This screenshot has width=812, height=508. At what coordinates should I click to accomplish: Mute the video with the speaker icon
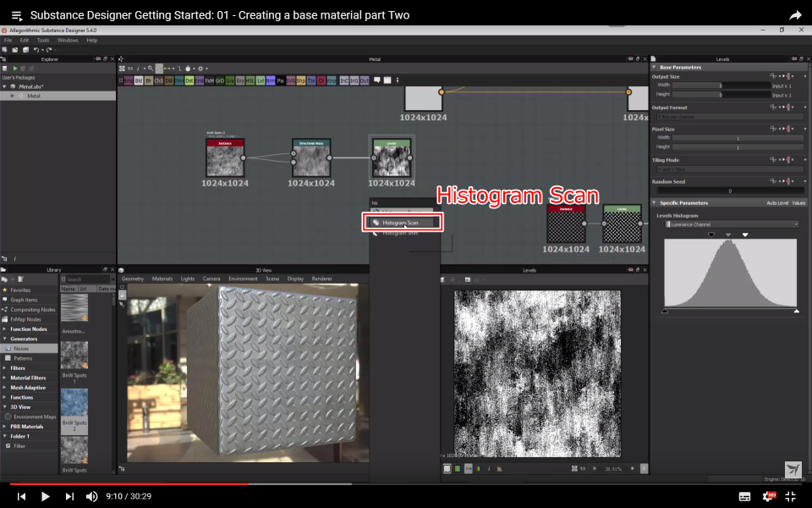91,497
